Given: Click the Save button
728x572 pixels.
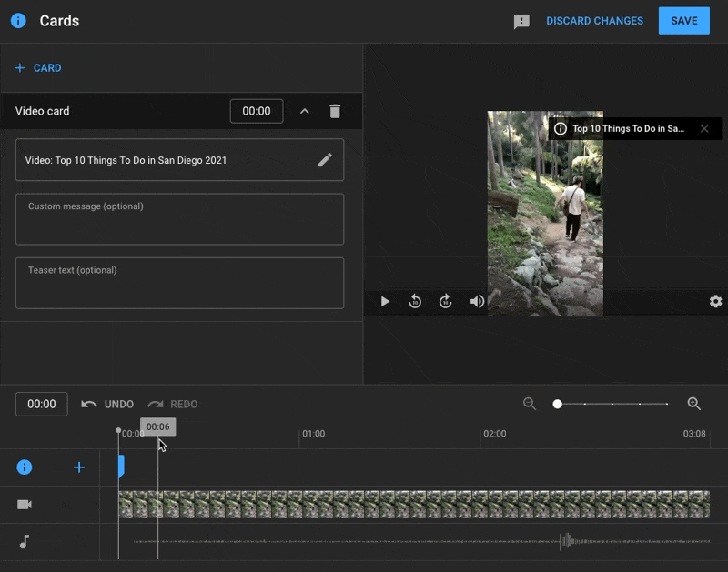Looking at the screenshot, I should [683, 21].
